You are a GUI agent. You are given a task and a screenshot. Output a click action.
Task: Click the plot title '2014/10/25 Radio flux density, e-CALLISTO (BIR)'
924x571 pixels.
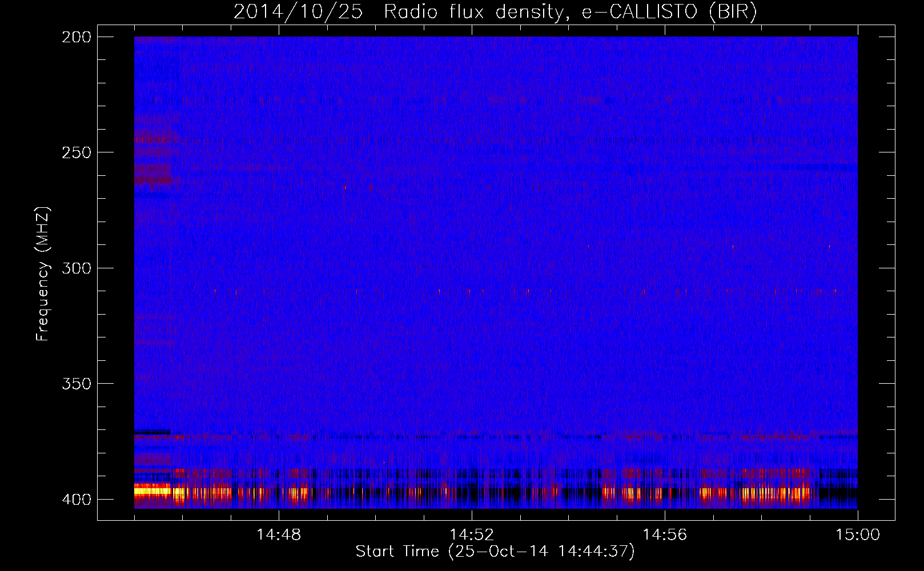[495, 12]
